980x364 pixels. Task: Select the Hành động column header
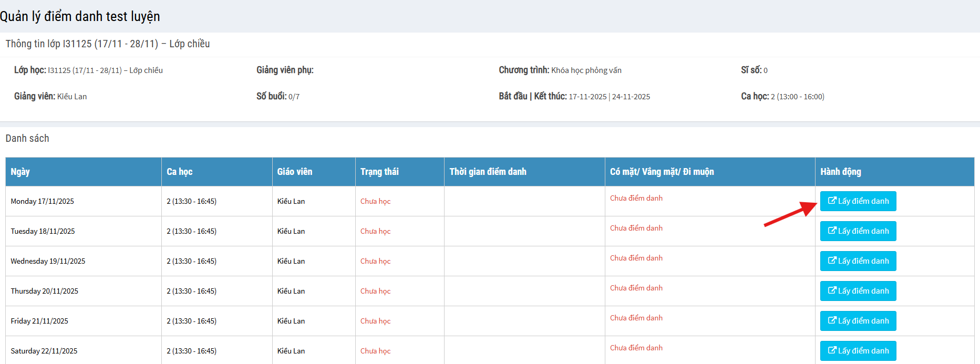[x=841, y=172]
